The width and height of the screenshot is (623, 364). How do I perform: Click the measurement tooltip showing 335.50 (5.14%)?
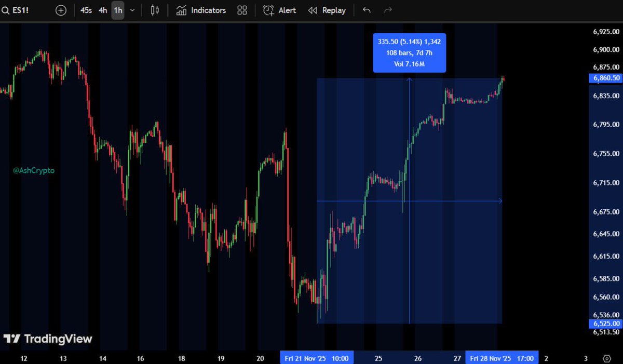[409, 52]
